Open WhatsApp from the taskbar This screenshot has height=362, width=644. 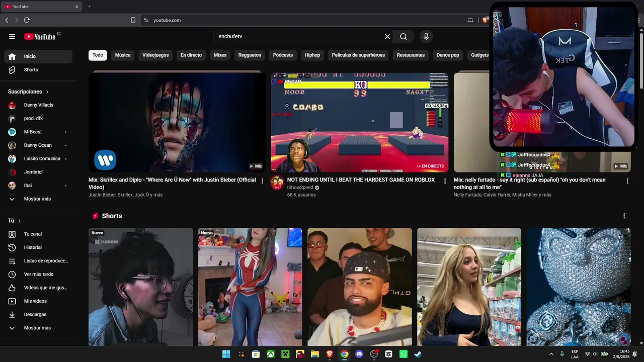tap(404, 354)
